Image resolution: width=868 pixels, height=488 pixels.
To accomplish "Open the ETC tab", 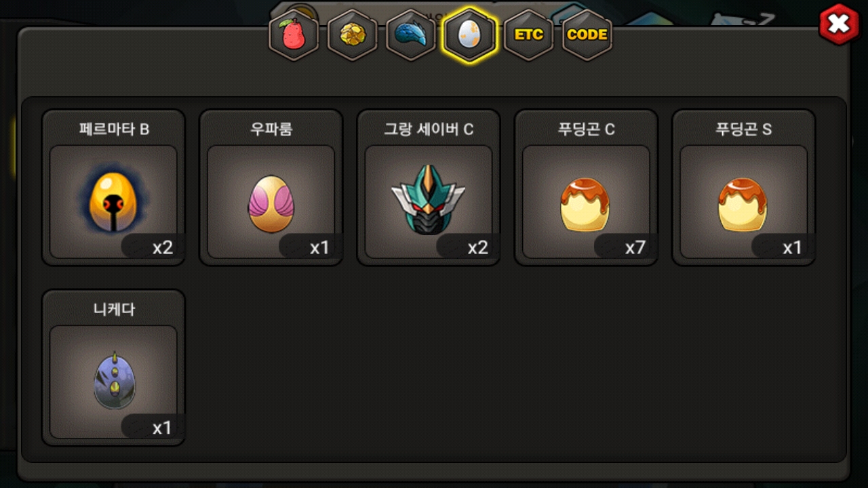I will click(x=528, y=35).
